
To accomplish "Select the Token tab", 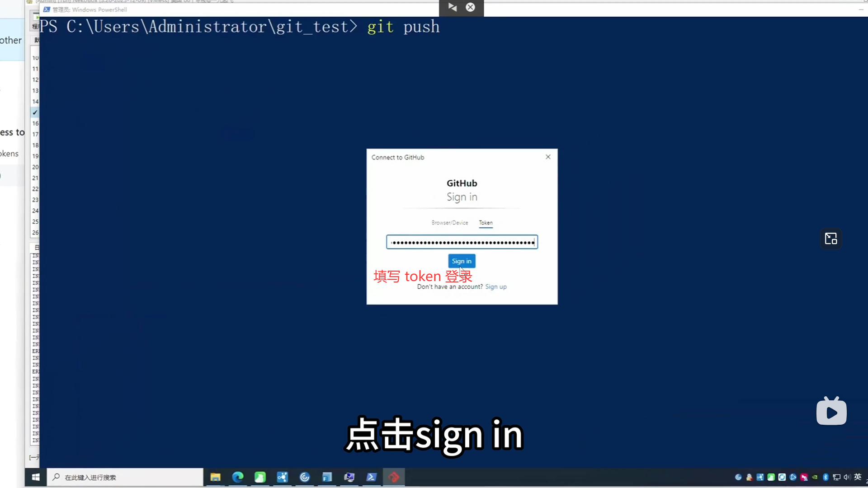I will pyautogui.click(x=486, y=223).
